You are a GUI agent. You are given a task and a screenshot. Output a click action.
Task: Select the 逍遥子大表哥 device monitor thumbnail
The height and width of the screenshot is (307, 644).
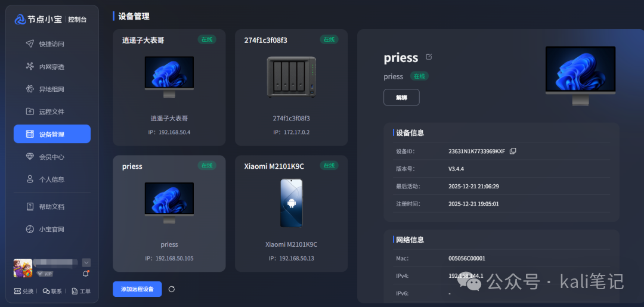(x=169, y=77)
